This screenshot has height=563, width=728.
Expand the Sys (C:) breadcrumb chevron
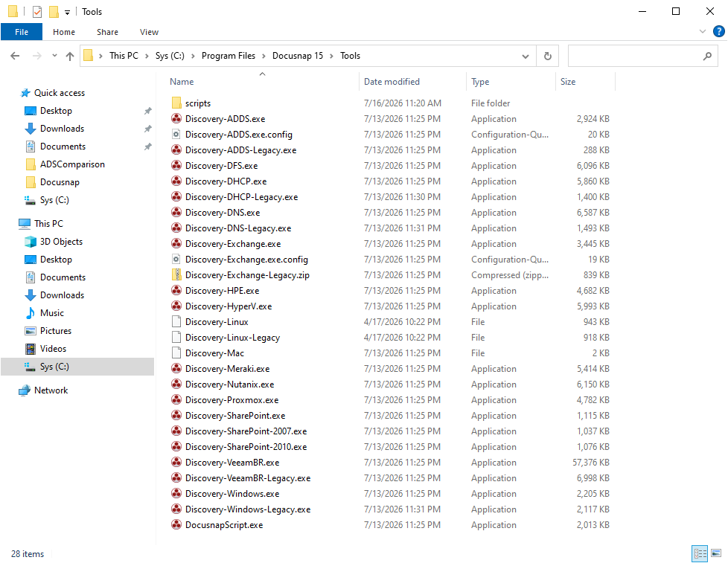[193, 56]
